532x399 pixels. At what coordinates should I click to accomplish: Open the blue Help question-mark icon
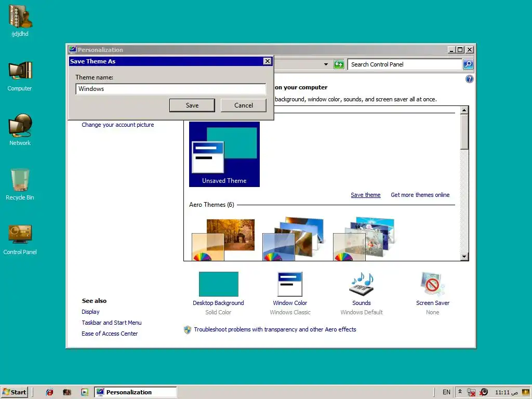(x=469, y=79)
